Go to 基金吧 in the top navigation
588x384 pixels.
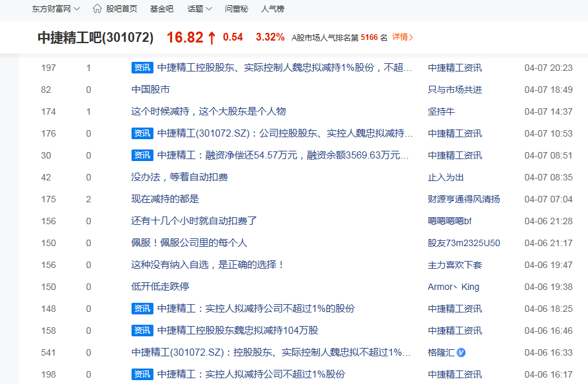161,9
